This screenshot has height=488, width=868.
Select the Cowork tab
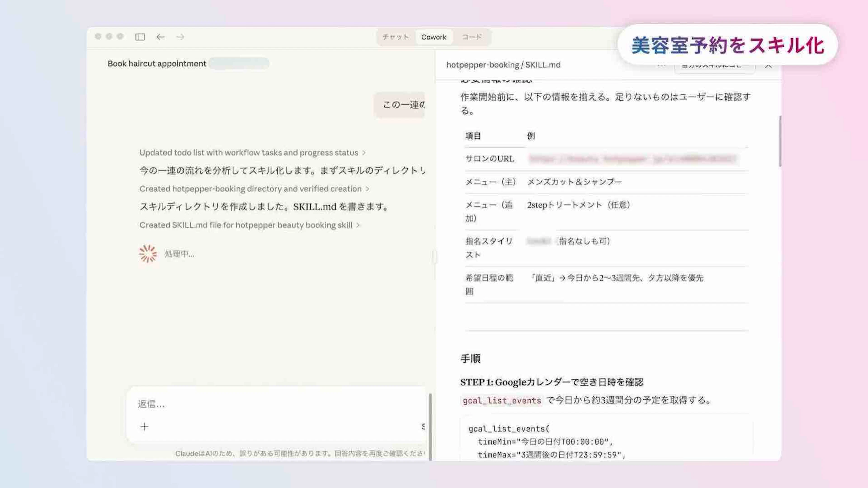[x=434, y=37]
